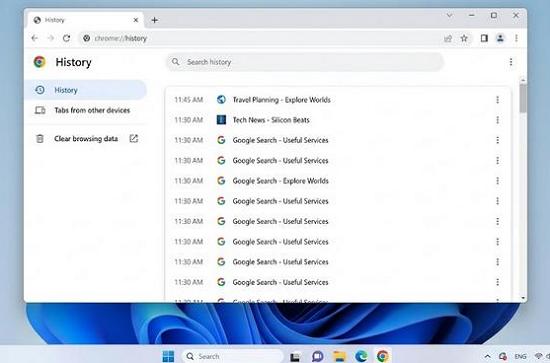Open more actions for Google Search - Explore Worlds

tap(497, 181)
